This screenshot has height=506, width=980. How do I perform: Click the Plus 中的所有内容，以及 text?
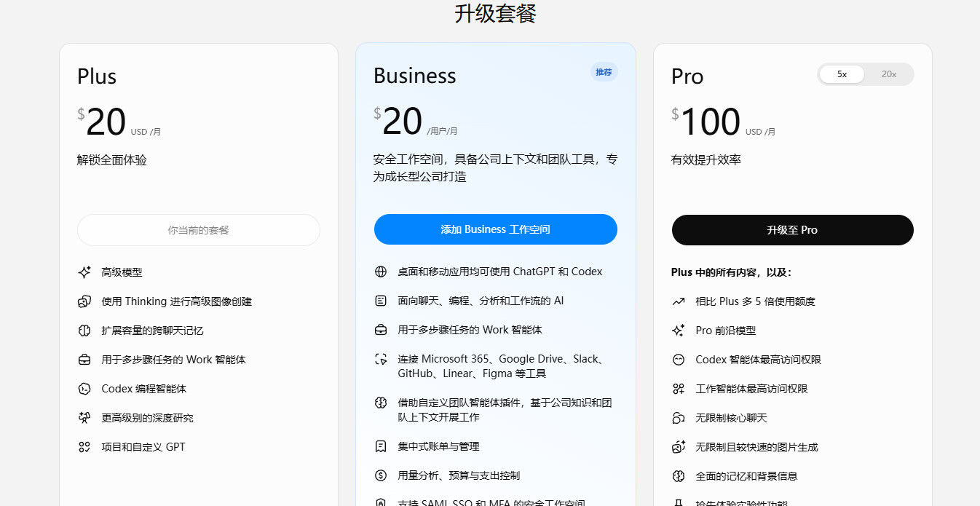[731, 272]
